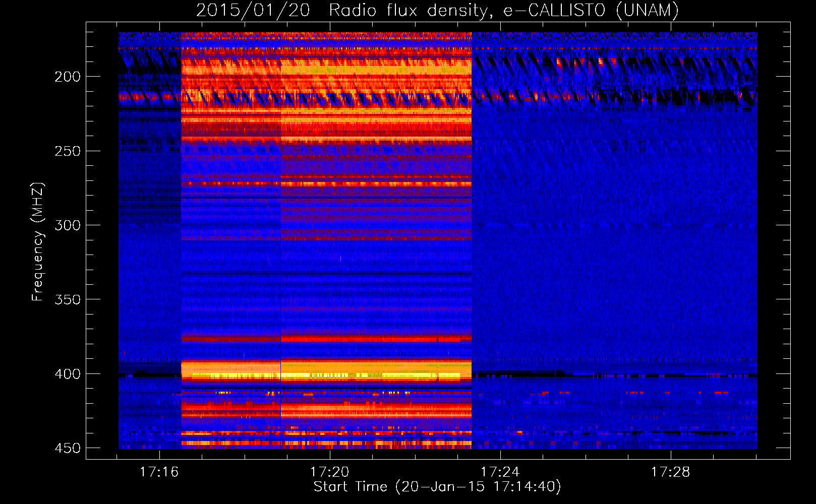816x504 pixels.
Task: Click the 300 frequency tick label
Action: pos(68,225)
